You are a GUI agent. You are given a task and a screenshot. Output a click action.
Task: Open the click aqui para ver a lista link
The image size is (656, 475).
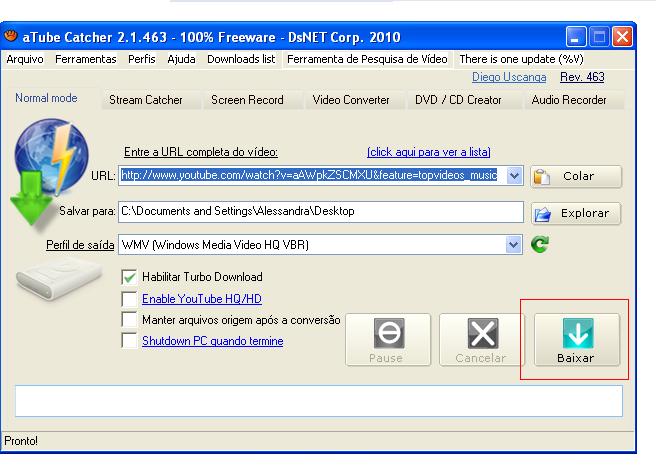point(428,152)
